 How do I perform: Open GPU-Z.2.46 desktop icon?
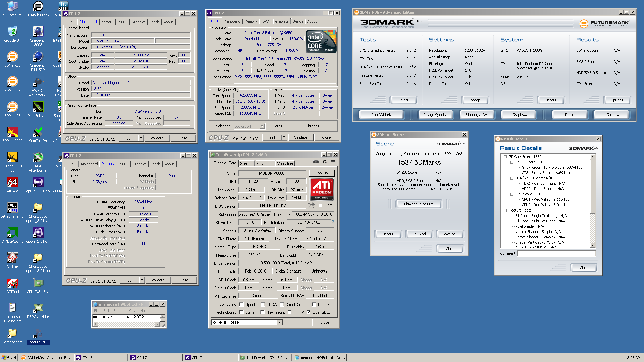pos(38,286)
